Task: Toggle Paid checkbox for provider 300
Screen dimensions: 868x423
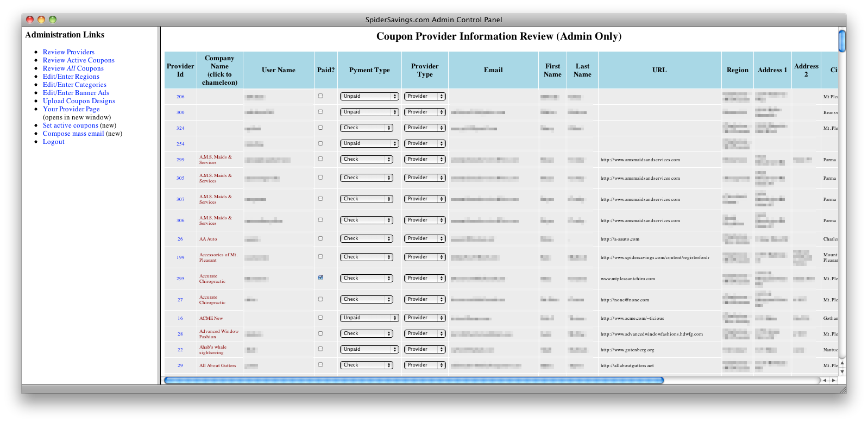Action: [320, 112]
